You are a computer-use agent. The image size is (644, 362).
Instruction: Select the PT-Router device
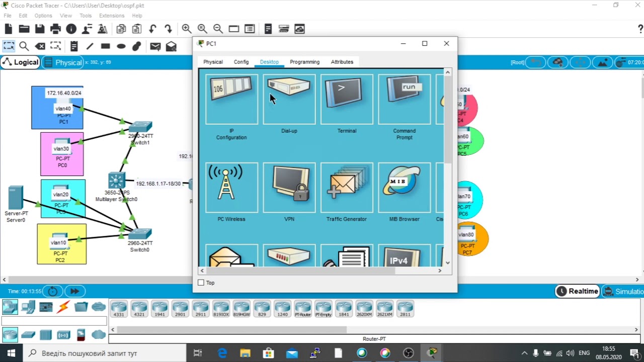[303, 309]
